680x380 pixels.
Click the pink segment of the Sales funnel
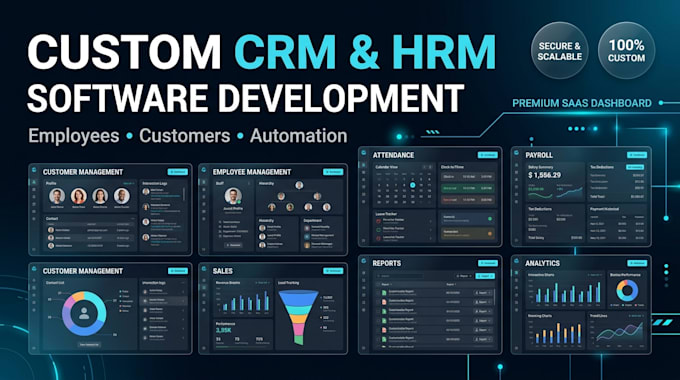[299, 329]
